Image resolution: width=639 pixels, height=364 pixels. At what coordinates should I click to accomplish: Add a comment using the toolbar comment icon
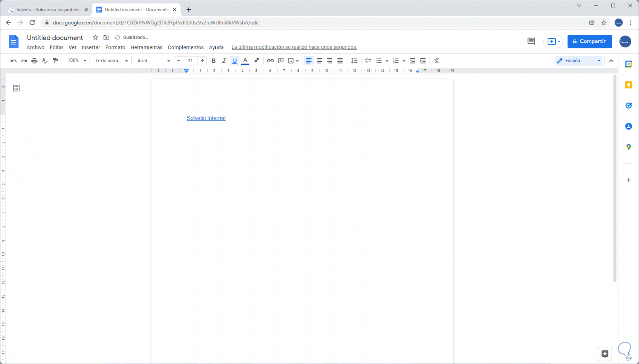pos(281,61)
